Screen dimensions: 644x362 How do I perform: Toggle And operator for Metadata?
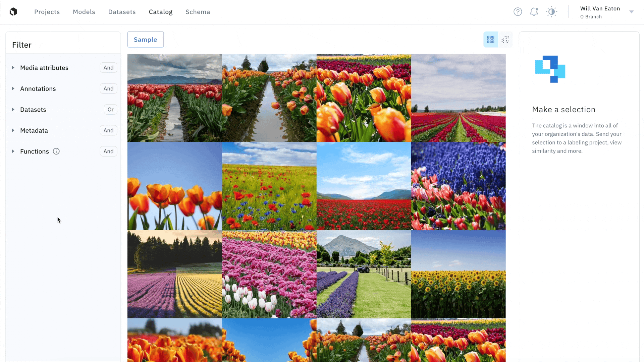point(108,130)
